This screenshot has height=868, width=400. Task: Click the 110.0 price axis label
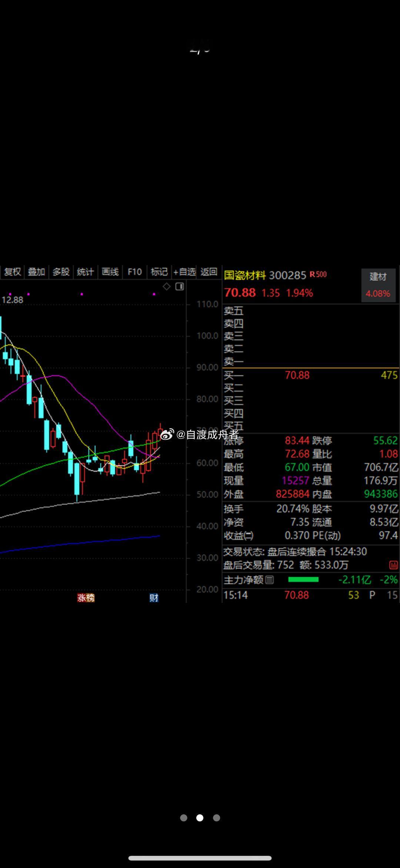tap(207, 304)
